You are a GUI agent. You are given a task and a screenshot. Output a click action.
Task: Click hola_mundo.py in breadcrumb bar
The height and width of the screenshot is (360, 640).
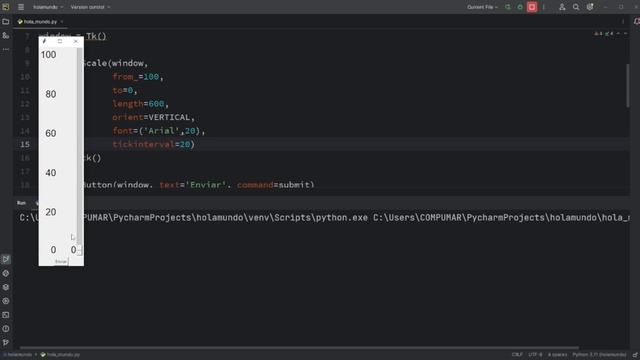click(x=60, y=355)
